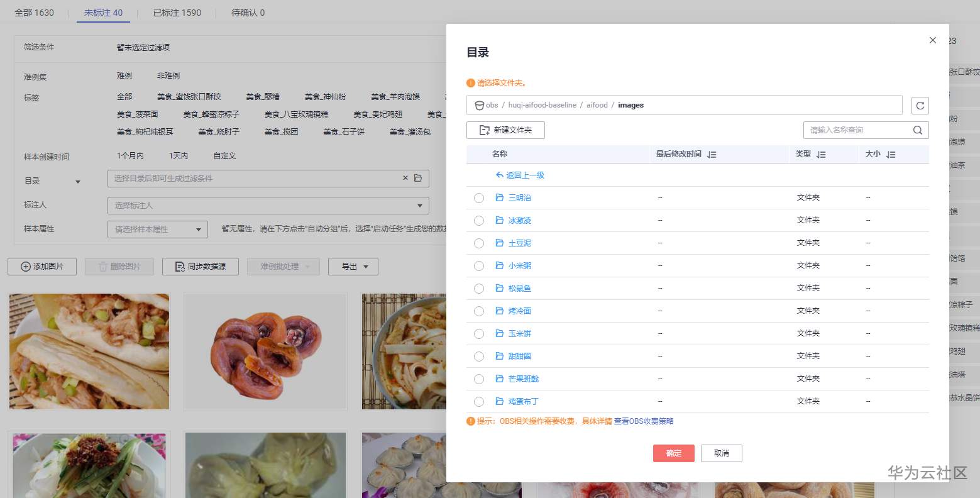The width and height of the screenshot is (980, 498).
Task: Open the 标注人 selection dropdown
Action: click(x=268, y=206)
